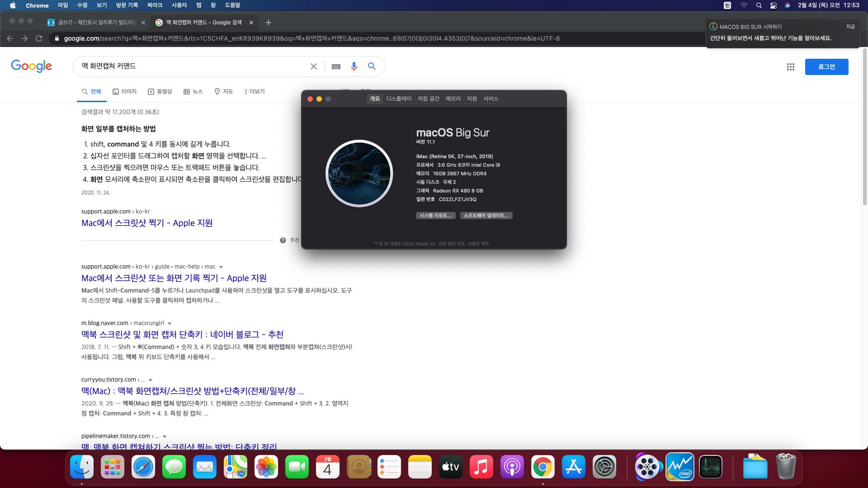Screen dimensions: 868x488
Task: Click Google voice search microphone
Action: (x=354, y=66)
